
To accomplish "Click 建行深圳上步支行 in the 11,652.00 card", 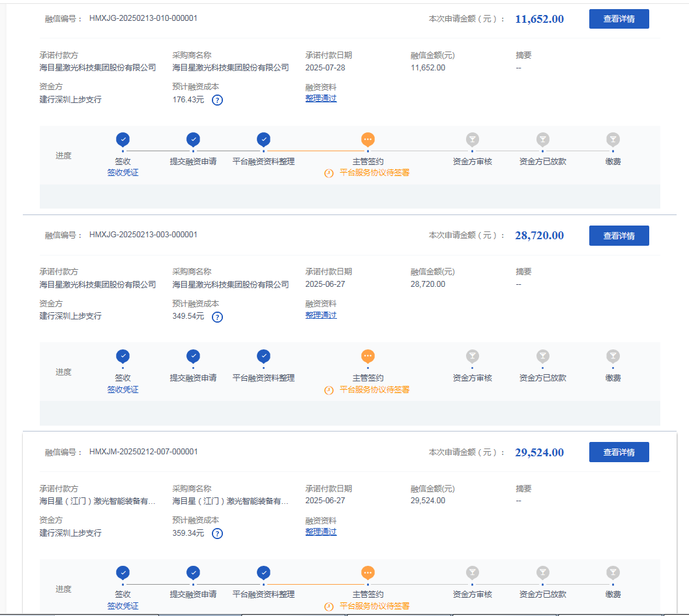I will (x=70, y=100).
